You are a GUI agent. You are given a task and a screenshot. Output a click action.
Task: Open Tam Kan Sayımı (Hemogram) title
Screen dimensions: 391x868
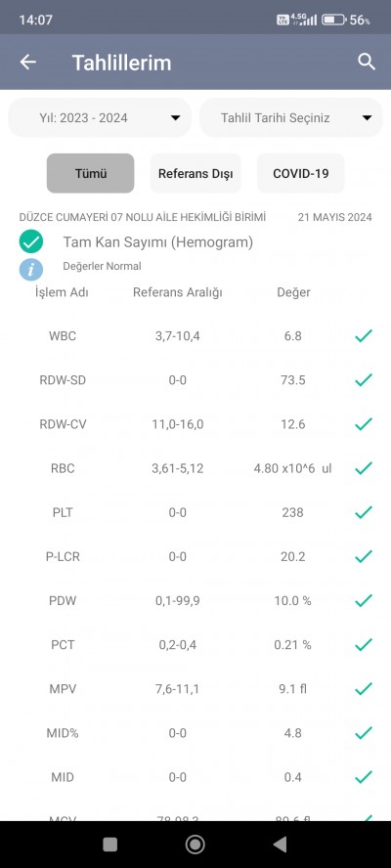(157, 242)
